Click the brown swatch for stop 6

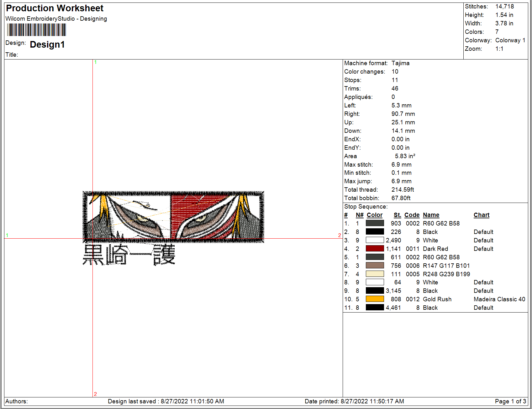(x=375, y=265)
